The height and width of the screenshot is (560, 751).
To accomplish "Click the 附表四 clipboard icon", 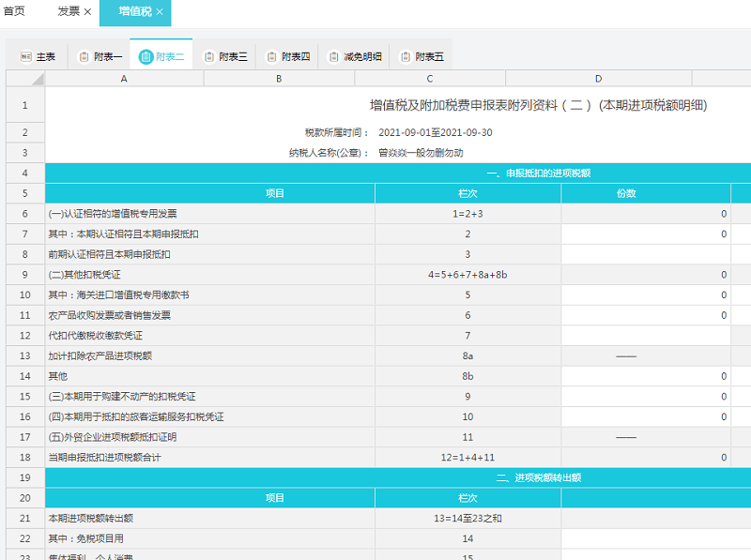I will click(272, 57).
